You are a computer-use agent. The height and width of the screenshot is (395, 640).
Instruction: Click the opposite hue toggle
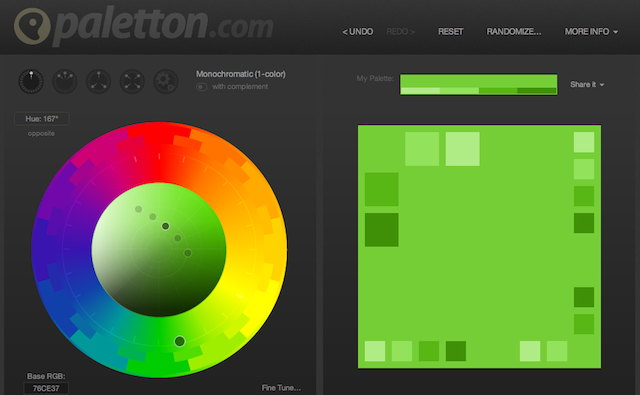pos(41,133)
